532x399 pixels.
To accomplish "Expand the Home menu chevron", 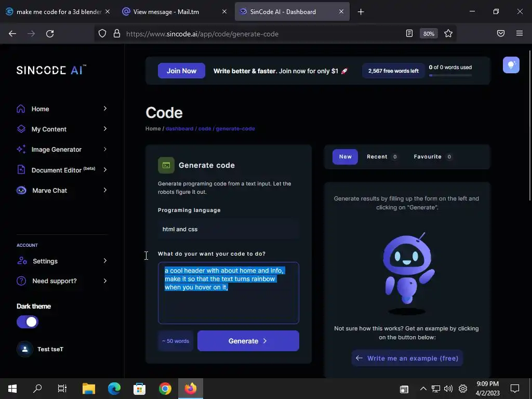I will pyautogui.click(x=105, y=109).
